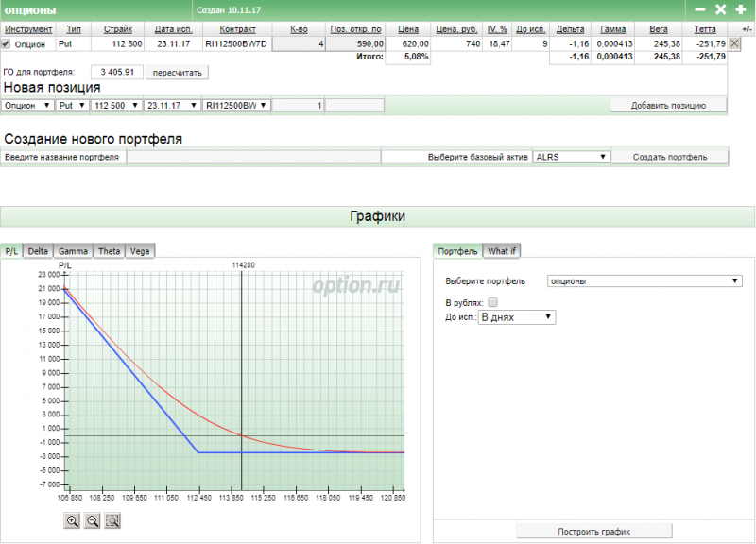Image resolution: width=756 pixels, height=544 pixels.
Task: Click the 'Построить график' button
Action: click(593, 531)
